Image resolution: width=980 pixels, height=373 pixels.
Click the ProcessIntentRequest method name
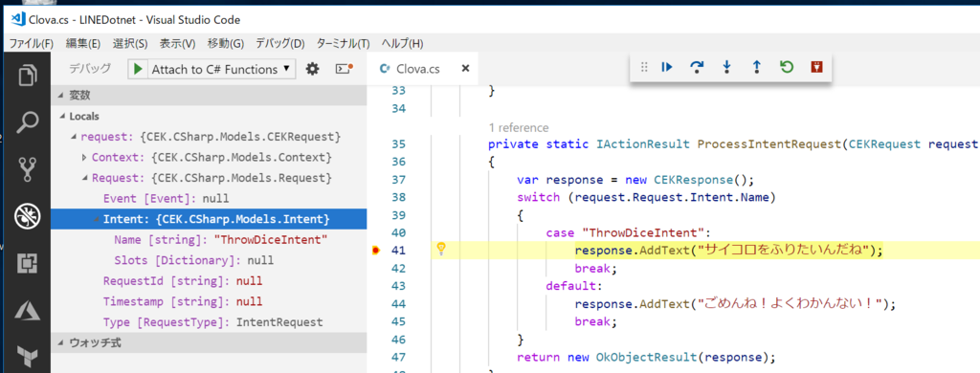[768, 144]
